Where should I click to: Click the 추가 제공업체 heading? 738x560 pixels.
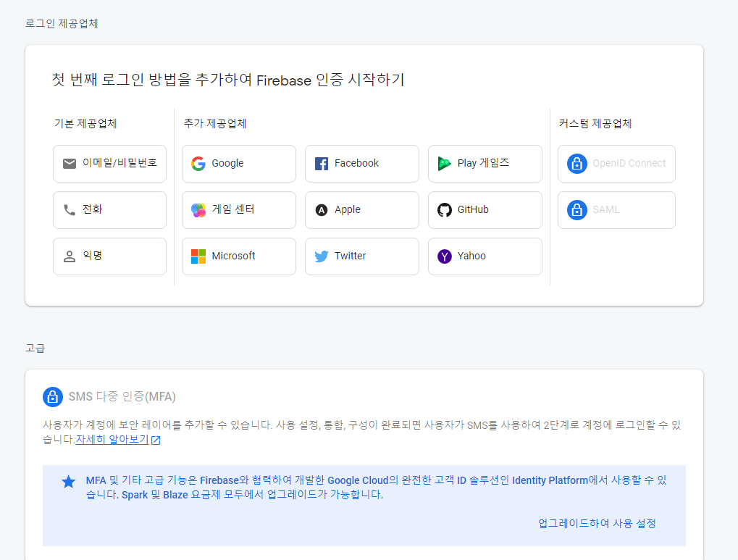[215, 123]
